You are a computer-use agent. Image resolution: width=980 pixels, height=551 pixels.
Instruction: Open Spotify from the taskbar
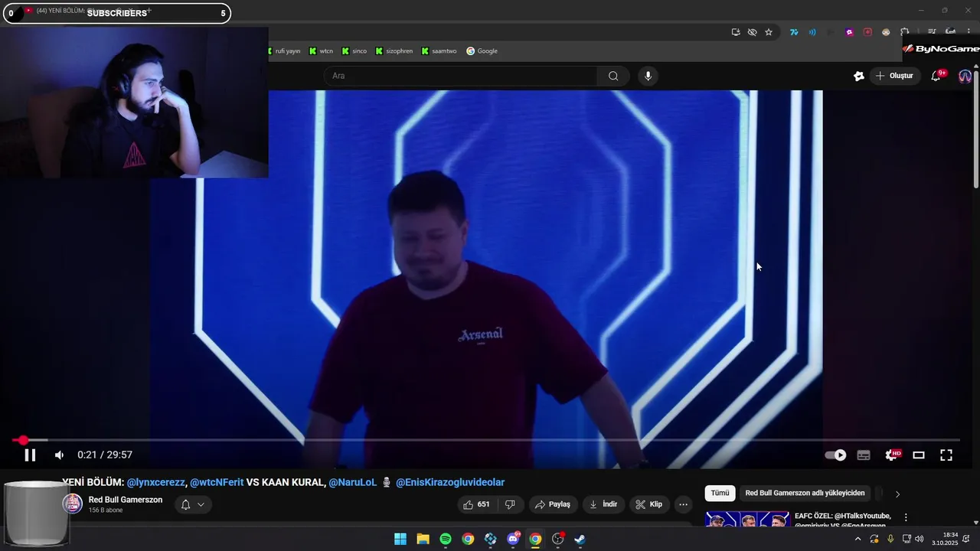click(446, 539)
